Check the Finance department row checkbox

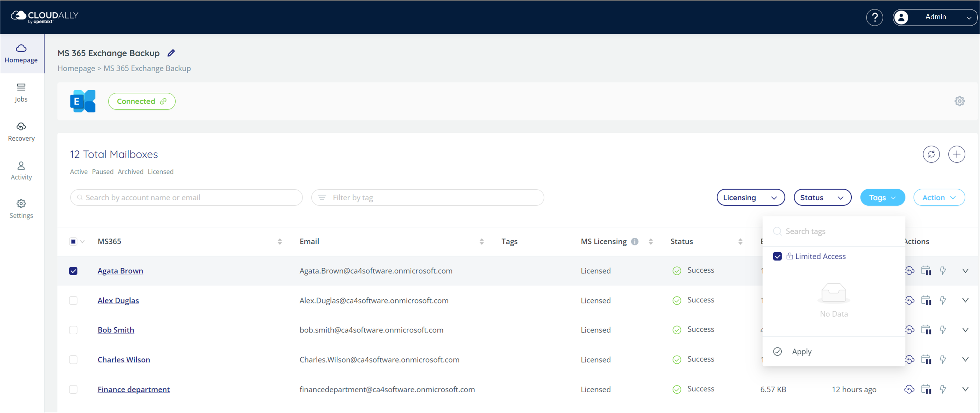click(73, 389)
